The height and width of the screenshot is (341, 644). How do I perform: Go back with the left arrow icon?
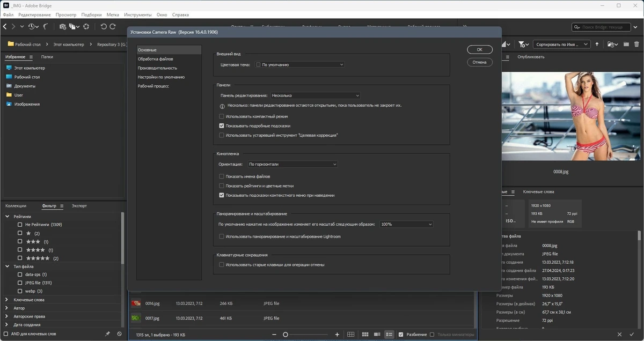[5, 26]
